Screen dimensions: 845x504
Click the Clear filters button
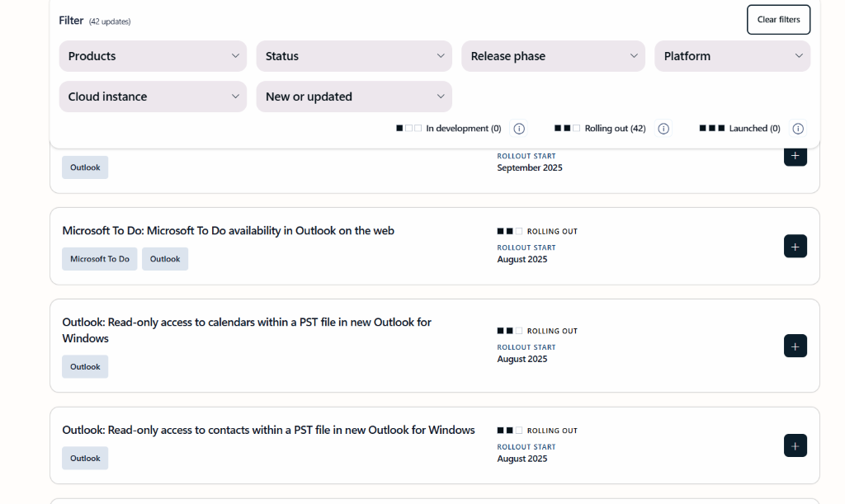(778, 20)
